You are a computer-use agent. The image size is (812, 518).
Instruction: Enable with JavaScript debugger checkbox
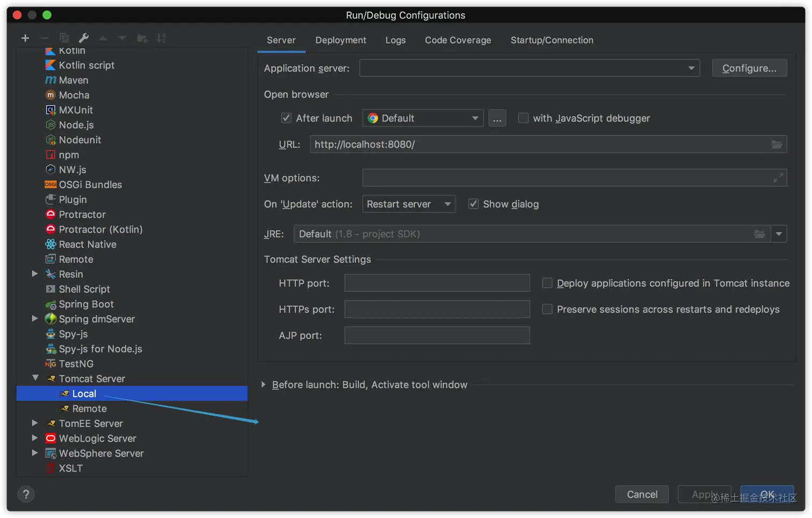(523, 118)
